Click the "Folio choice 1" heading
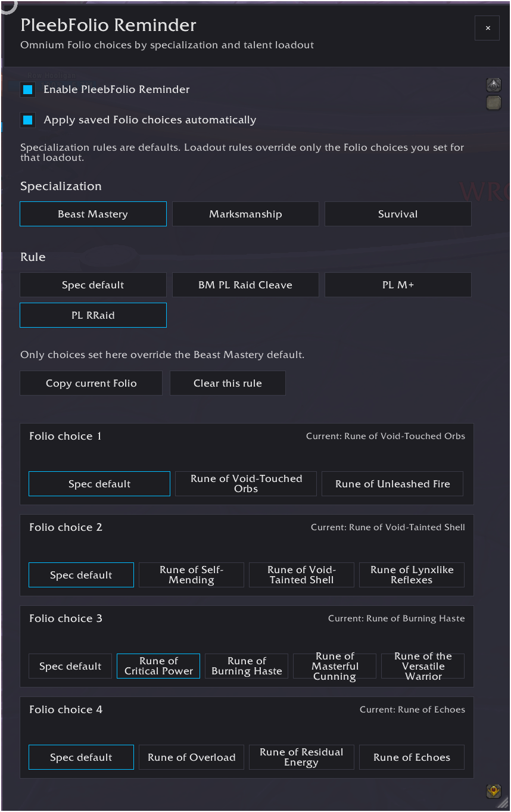Image resolution: width=511 pixels, height=812 pixels. [x=66, y=436]
